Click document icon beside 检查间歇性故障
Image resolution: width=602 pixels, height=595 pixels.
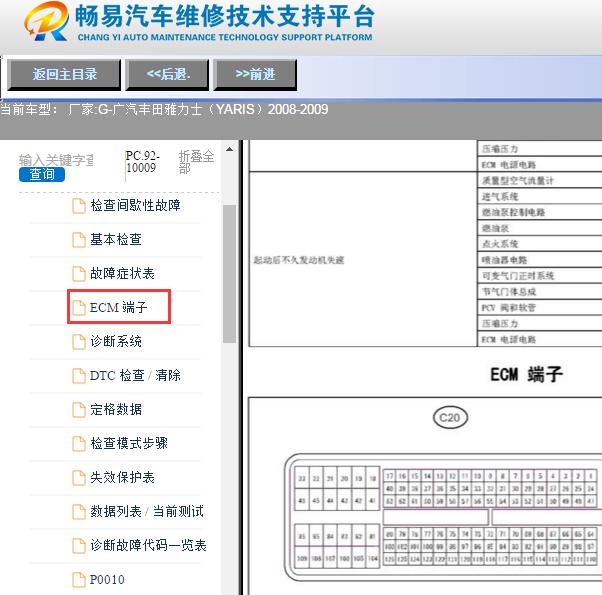[x=79, y=206]
